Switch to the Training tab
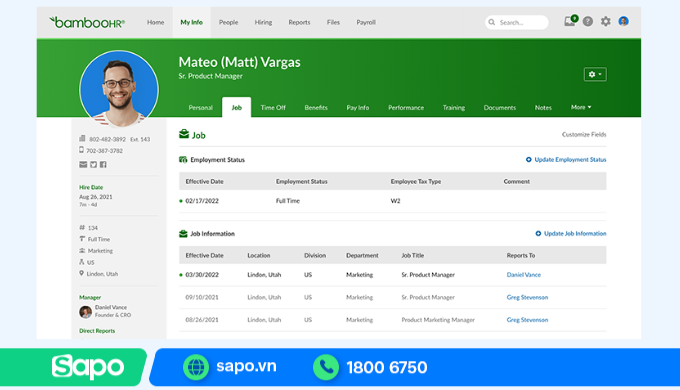 454,108
